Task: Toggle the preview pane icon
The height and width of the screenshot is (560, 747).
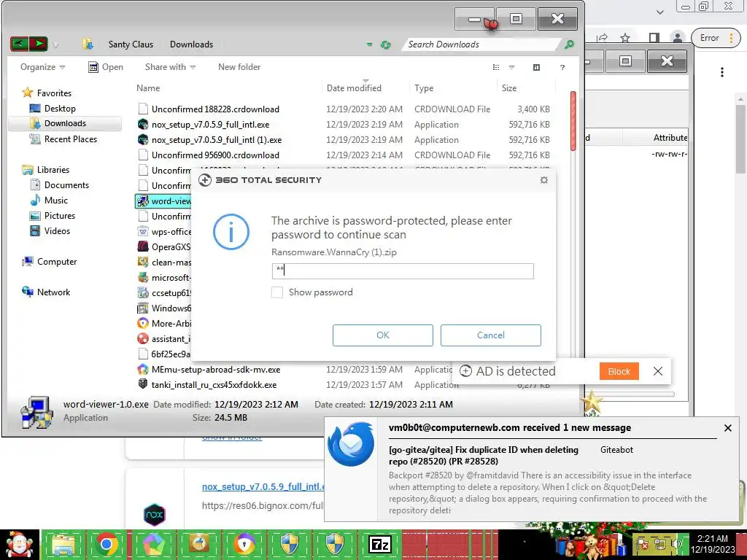Action: pos(536,67)
